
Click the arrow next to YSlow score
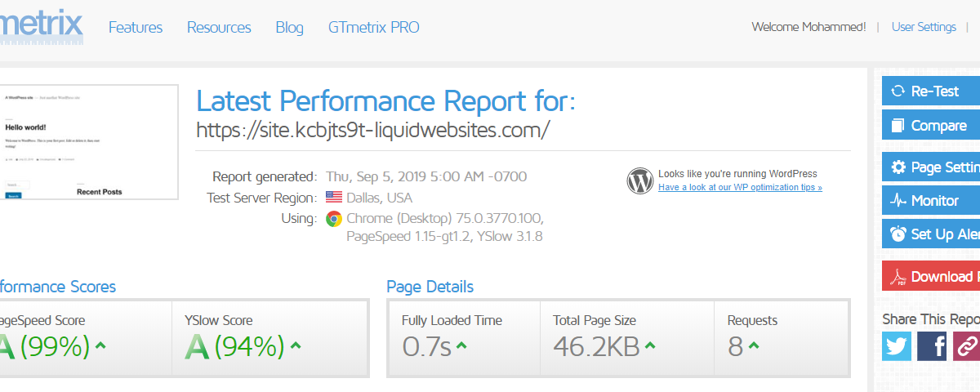(x=296, y=345)
